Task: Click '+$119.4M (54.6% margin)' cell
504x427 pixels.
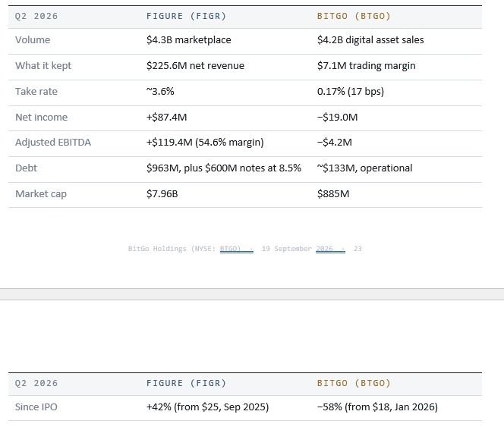Action: point(205,142)
